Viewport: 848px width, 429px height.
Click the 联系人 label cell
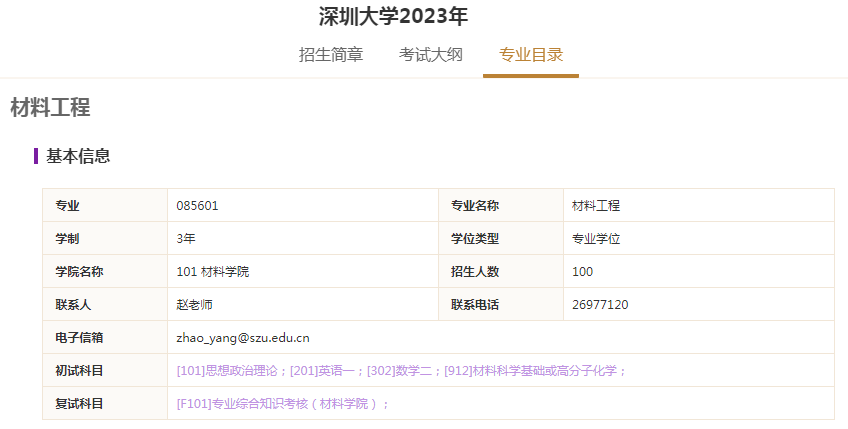coord(105,305)
